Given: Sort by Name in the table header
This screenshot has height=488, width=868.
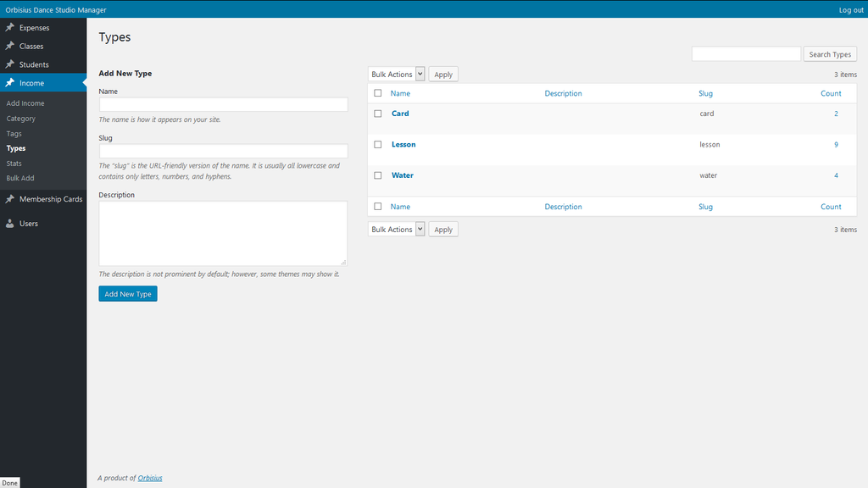Looking at the screenshot, I should (400, 93).
